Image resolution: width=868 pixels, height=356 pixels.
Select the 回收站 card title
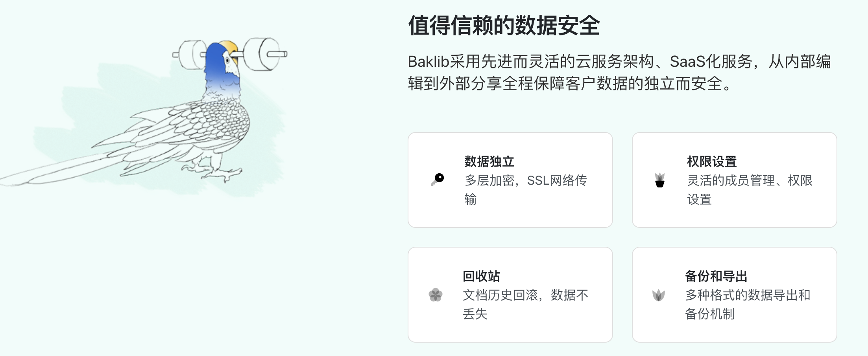pyautogui.click(x=481, y=276)
